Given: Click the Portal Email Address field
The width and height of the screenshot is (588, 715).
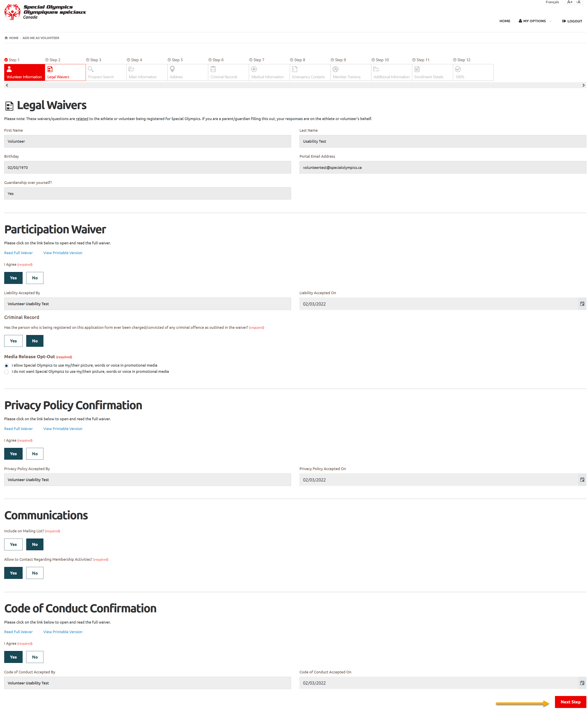Looking at the screenshot, I should tap(443, 167).
